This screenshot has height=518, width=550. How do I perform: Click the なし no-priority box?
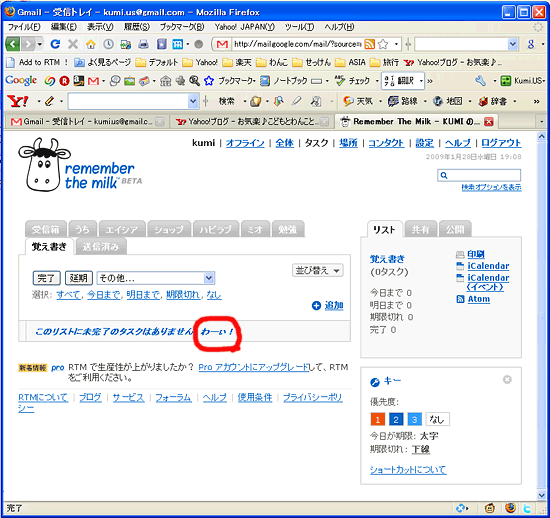437,419
